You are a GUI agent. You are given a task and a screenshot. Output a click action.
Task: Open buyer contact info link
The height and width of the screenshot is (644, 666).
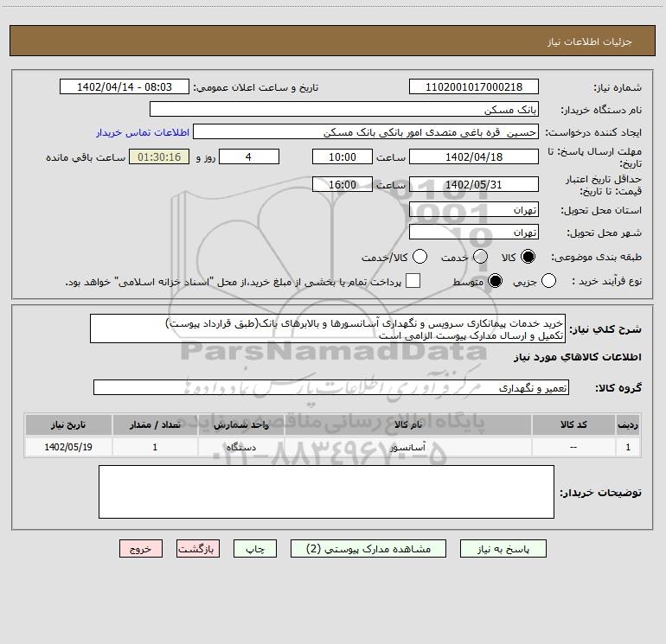143,132
